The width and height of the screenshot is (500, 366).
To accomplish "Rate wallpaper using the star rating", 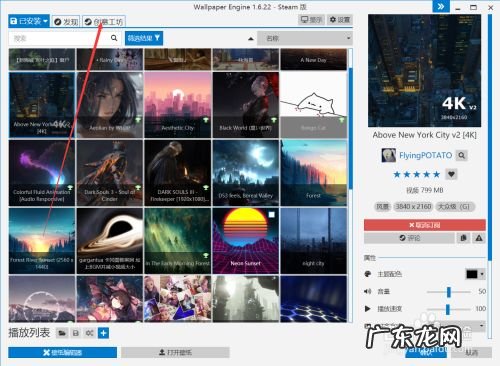I will (417, 174).
